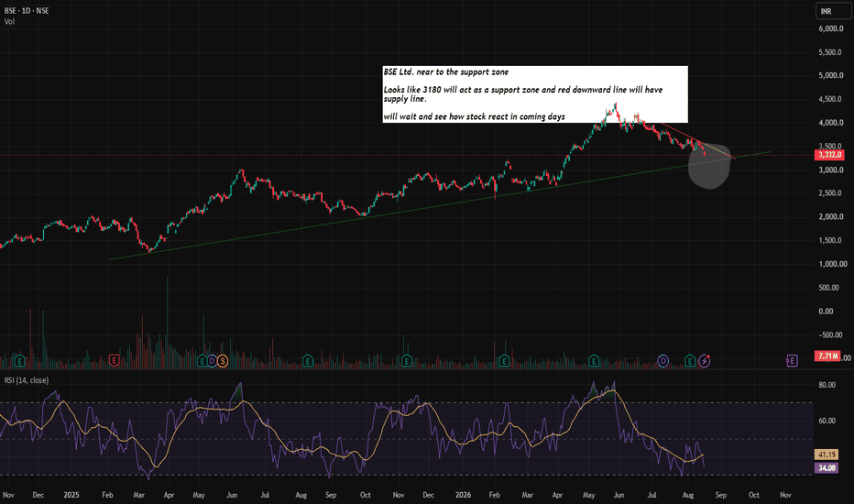The width and height of the screenshot is (854, 504).
Task: Click the 7.71M volume value label
Action: click(827, 356)
